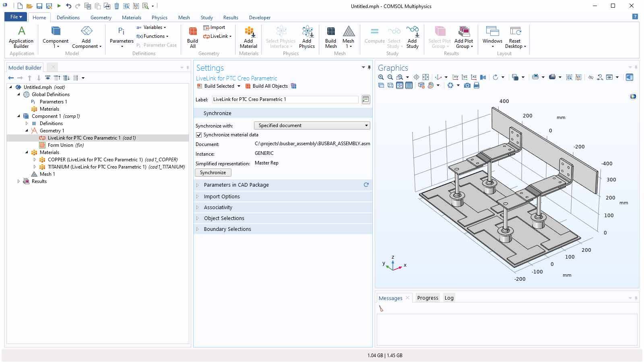
Task: Uncheck Synchronize material data
Action: [x=199, y=135]
